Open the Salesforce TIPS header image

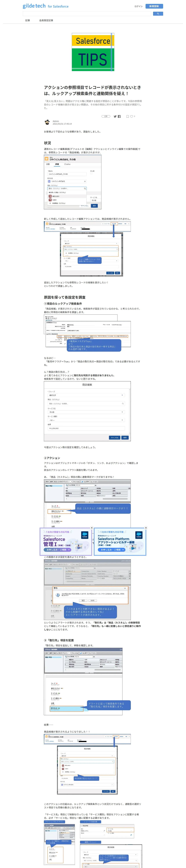[93, 52]
